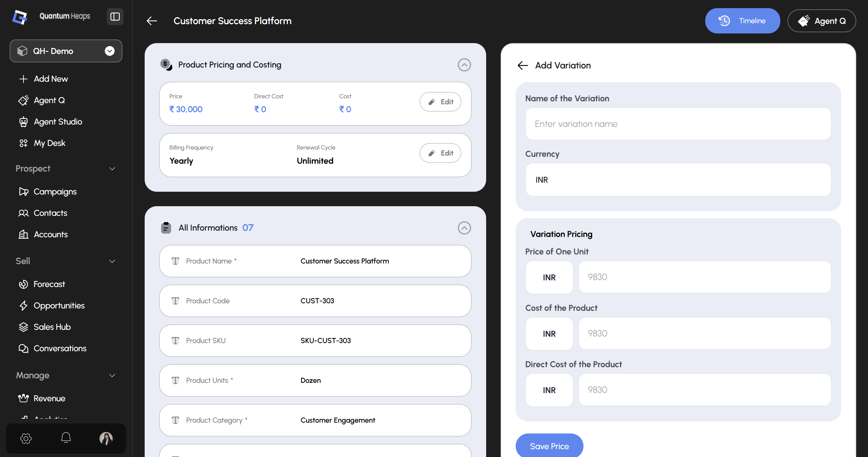Edit Billing Frequency and Renewal Cycle

tap(440, 153)
